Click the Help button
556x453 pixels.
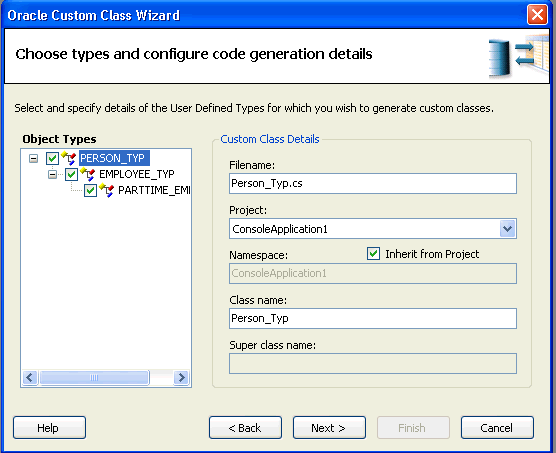(x=50, y=428)
